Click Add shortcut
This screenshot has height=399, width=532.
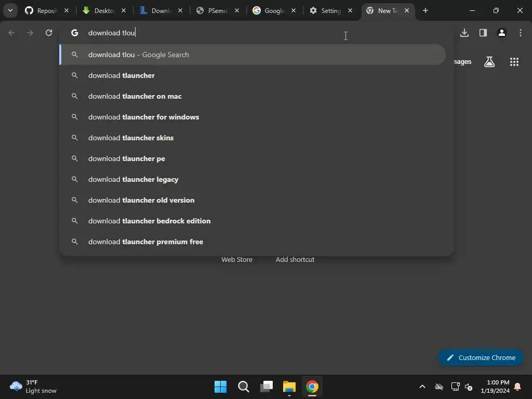click(x=295, y=260)
